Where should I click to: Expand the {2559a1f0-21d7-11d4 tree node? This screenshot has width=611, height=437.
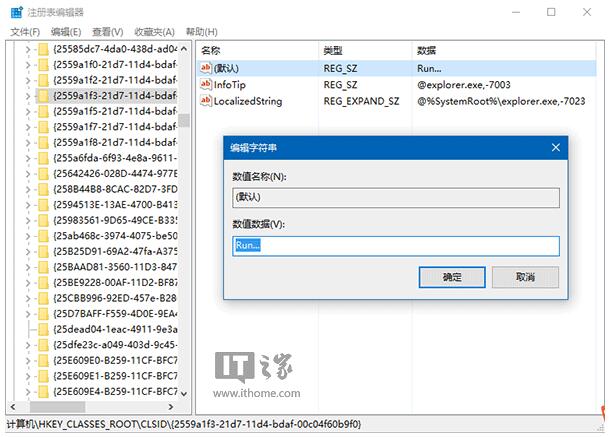click(x=27, y=65)
